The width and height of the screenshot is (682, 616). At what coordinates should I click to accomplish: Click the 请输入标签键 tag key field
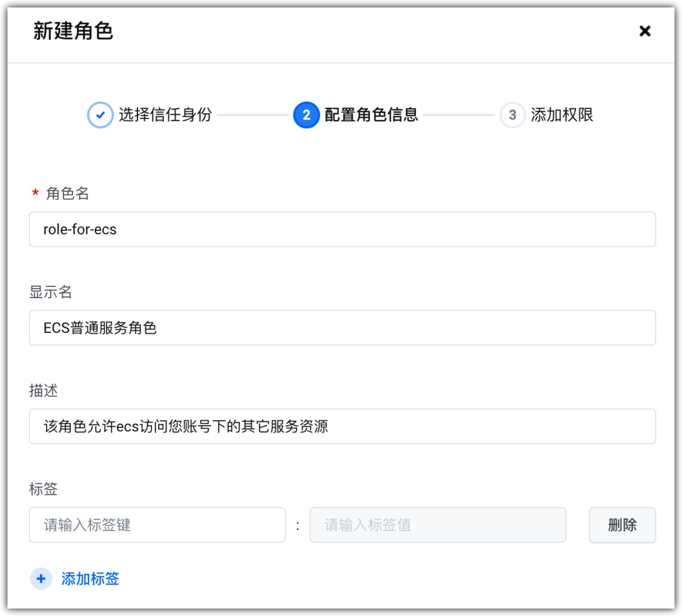(157, 525)
